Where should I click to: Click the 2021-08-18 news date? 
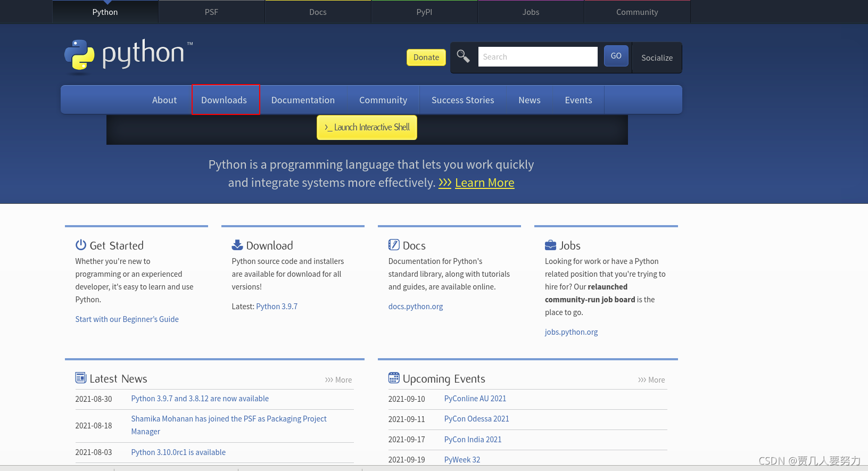(x=94, y=426)
